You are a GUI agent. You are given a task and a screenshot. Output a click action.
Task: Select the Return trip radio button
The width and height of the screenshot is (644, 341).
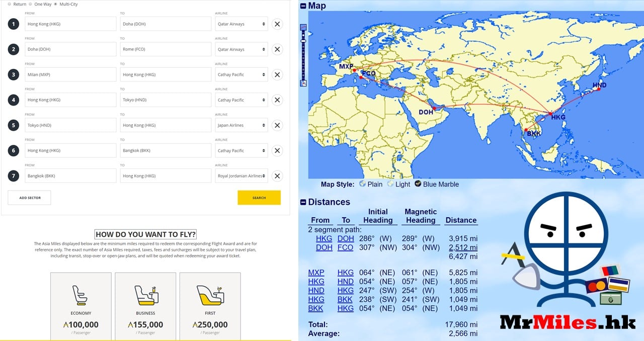click(x=9, y=4)
